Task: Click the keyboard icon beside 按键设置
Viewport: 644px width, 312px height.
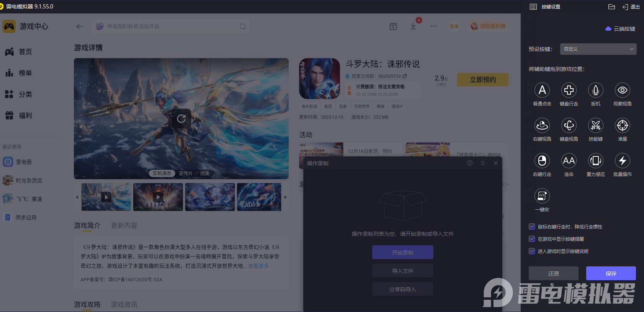Action: 533,7
